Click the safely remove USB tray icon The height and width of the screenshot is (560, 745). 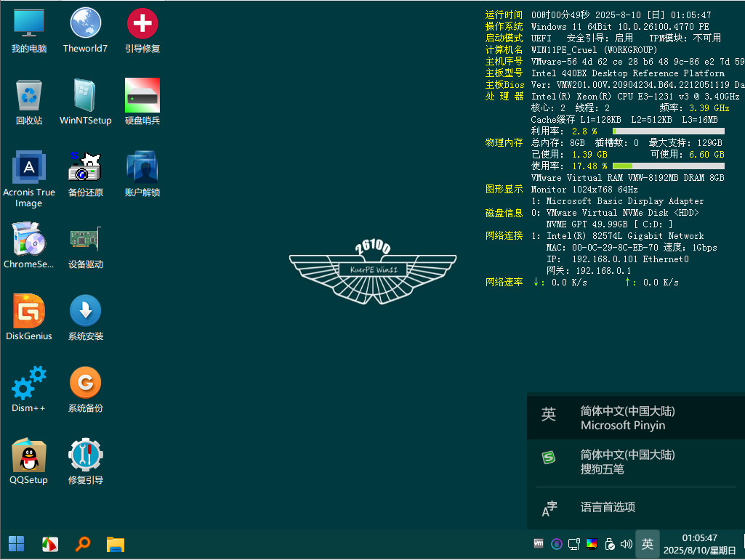tap(610, 544)
